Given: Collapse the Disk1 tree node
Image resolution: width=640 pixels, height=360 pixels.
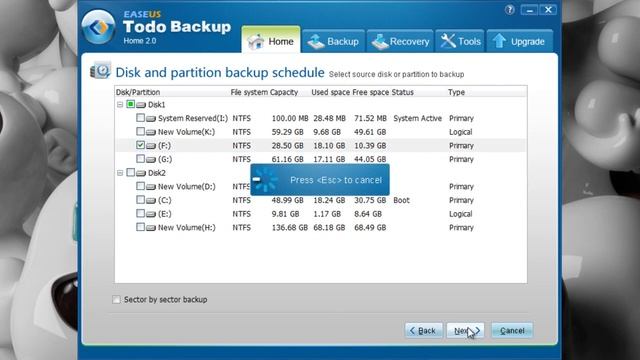Looking at the screenshot, I should (120, 105).
